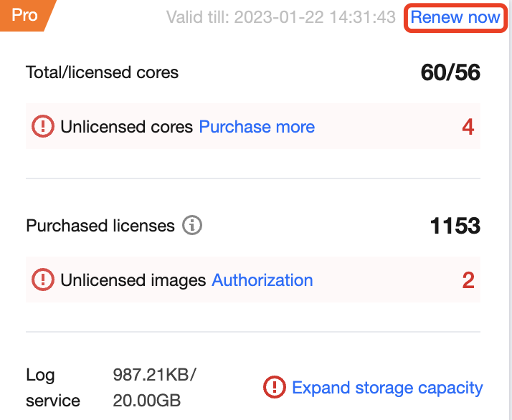Click the 987.21KB/20.00GB log usage value
The image size is (512, 420).
point(154,388)
